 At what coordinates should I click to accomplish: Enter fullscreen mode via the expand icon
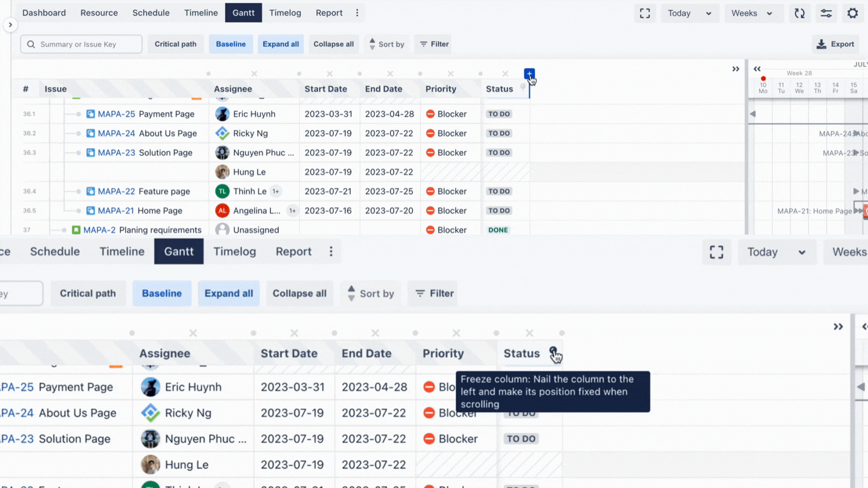[645, 14]
